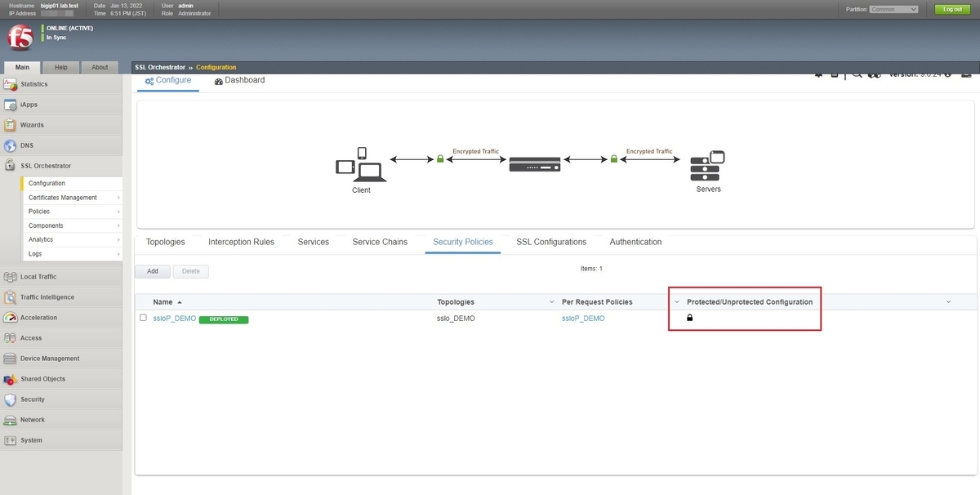Open the Partition dropdown
980x495 pixels.
[894, 9]
